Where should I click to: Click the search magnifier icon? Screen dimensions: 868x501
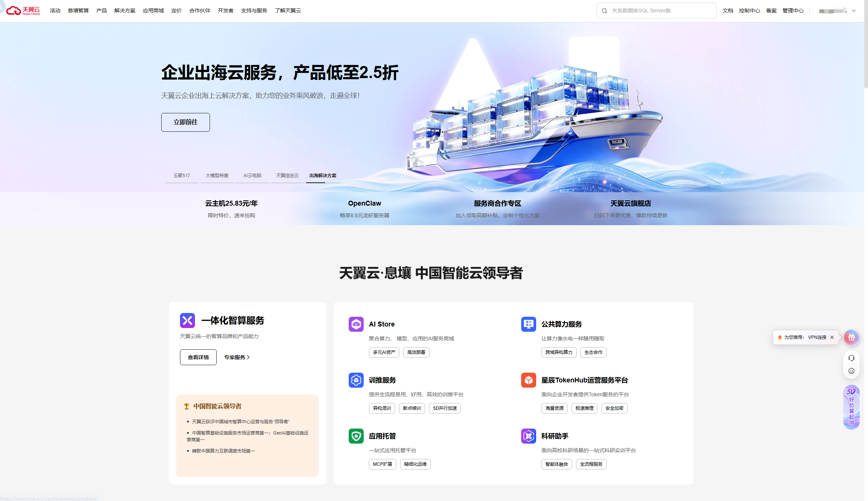click(604, 11)
